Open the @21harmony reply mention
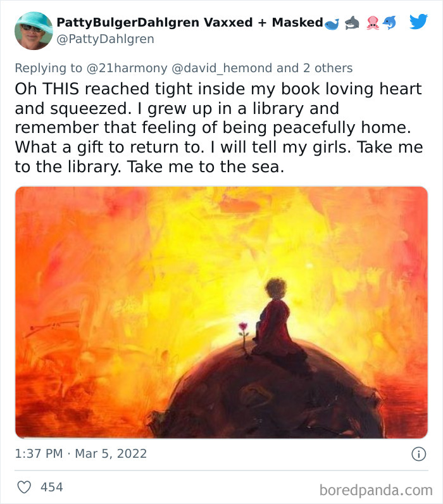The image size is (443, 504). (127, 68)
